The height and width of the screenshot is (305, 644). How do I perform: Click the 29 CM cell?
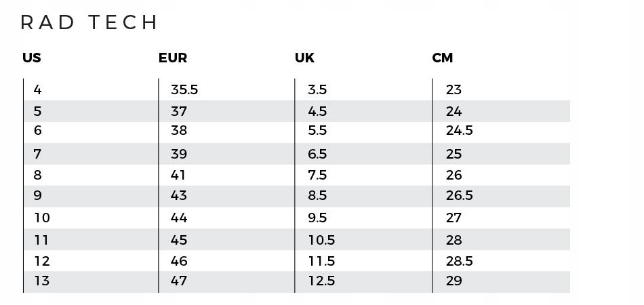[454, 281]
